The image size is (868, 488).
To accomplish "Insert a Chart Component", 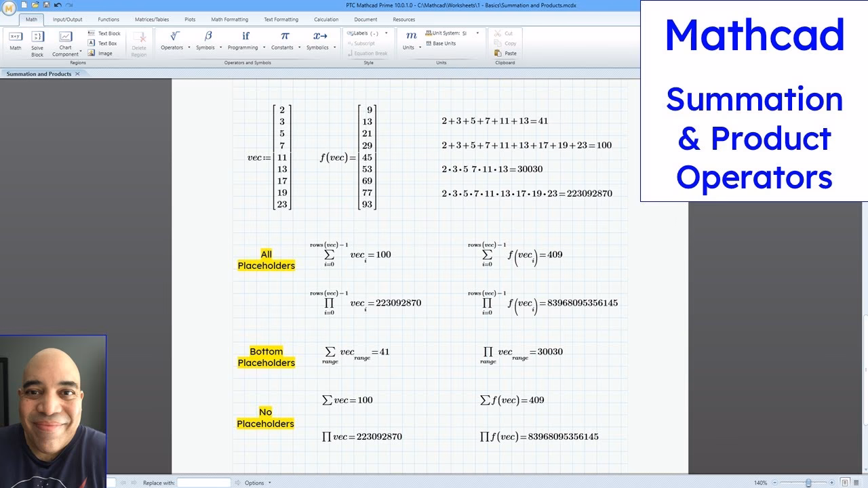I will 65,41.
